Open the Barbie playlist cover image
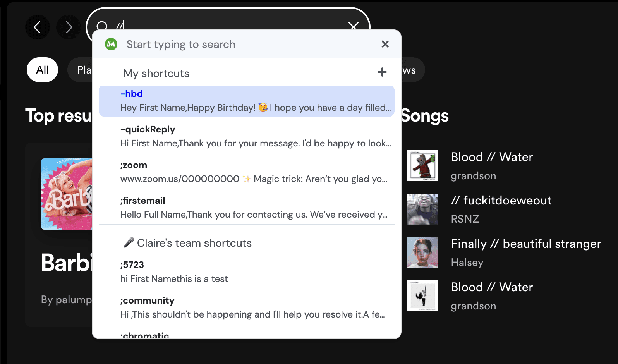The height and width of the screenshot is (364, 618). click(66, 194)
